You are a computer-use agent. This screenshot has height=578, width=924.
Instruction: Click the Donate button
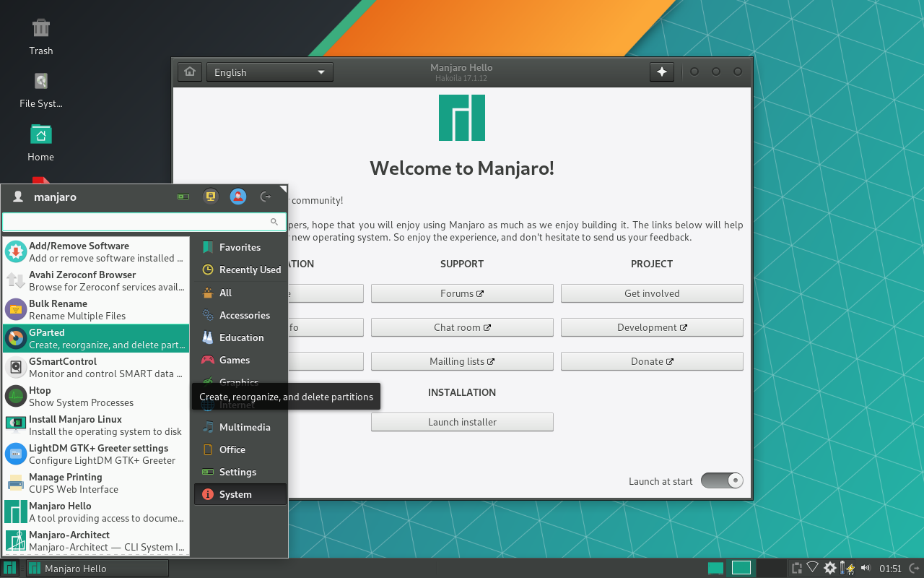652,361
